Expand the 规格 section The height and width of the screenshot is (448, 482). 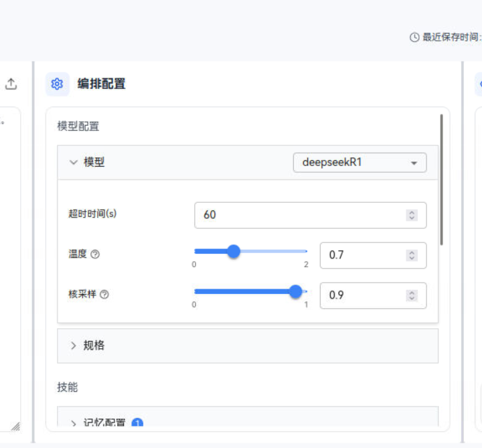pos(248,346)
